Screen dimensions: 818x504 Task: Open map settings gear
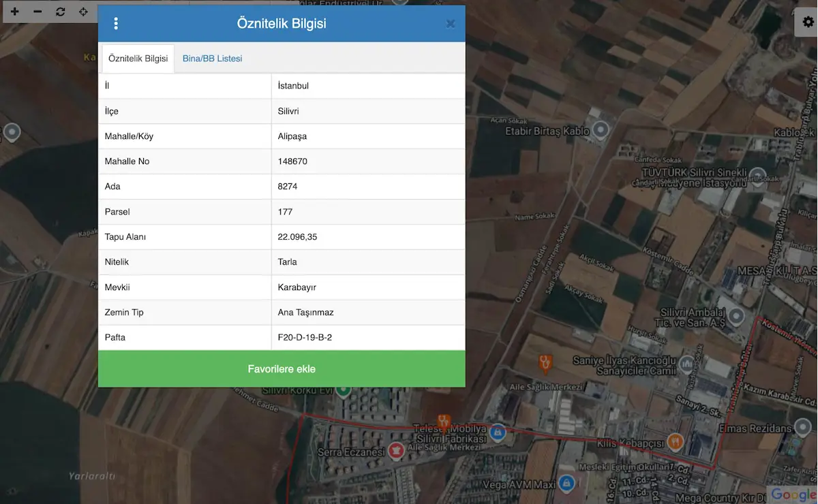click(x=808, y=22)
